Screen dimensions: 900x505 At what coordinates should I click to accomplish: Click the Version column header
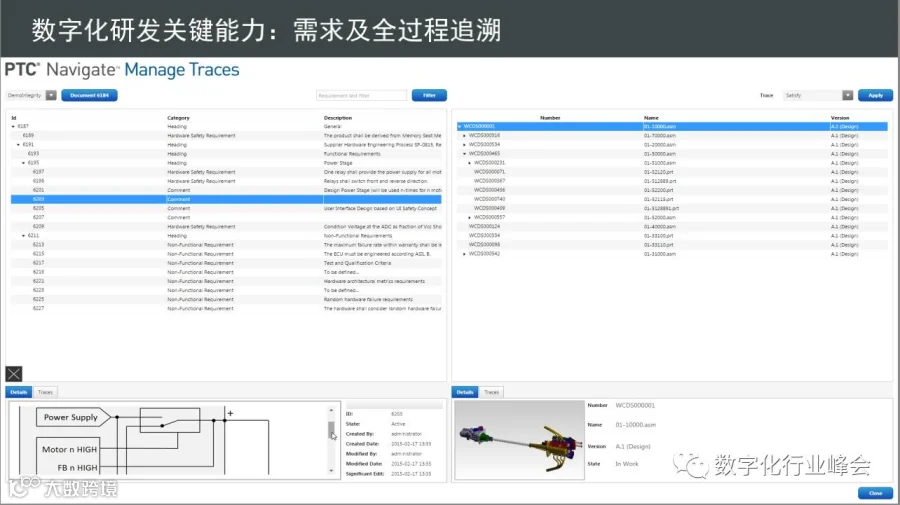pos(840,118)
